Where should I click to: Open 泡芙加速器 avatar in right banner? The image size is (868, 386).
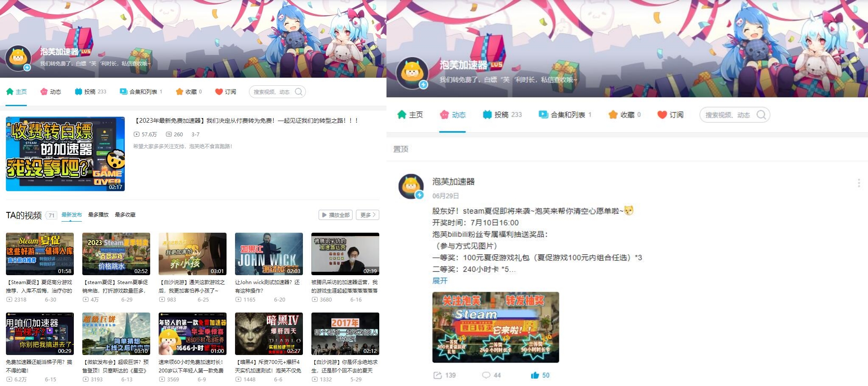tap(412, 73)
